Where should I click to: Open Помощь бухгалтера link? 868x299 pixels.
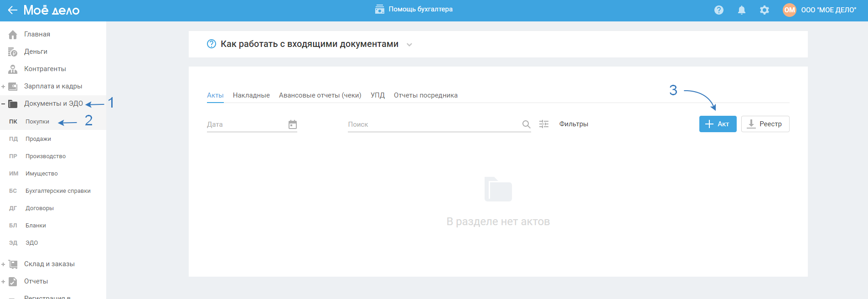pyautogui.click(x=414, y=9)
